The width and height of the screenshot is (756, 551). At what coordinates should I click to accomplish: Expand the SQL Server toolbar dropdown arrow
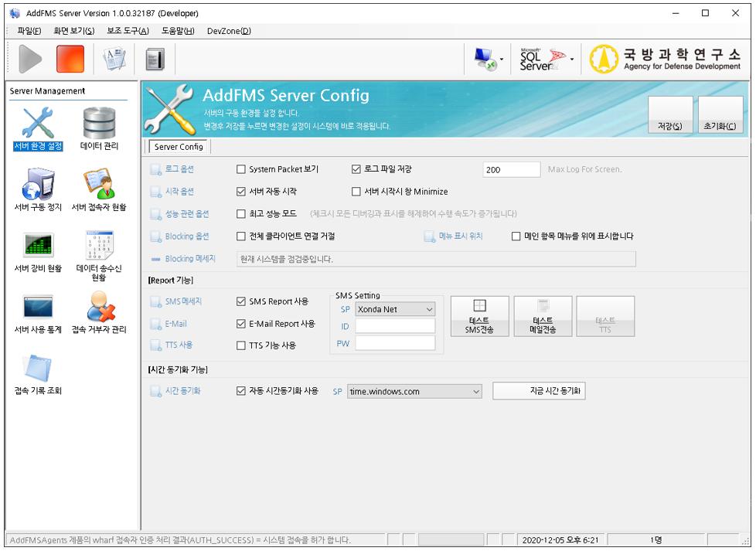[572, 60]
